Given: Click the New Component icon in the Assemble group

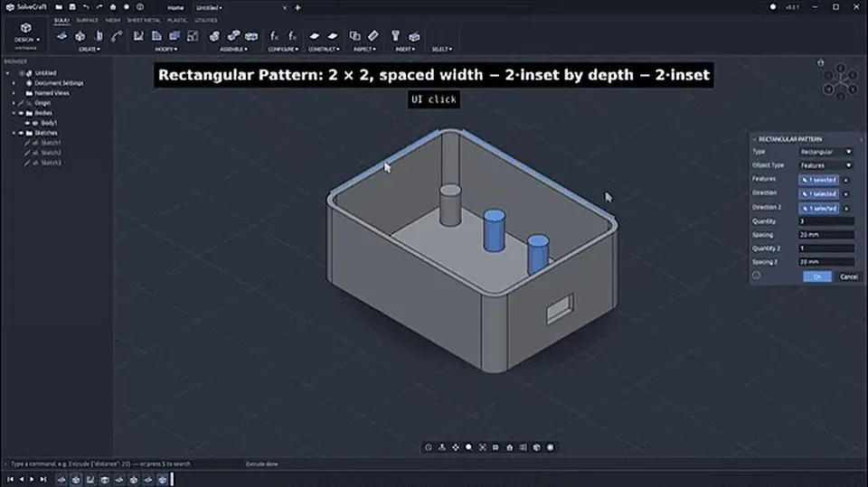Looking at the screenshot, I should [x=214, y=36].
